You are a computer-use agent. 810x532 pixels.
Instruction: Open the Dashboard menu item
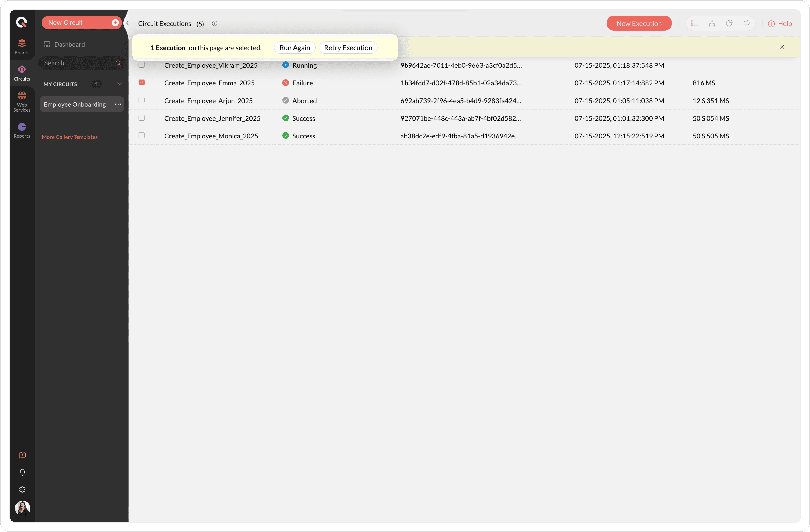coord(69,44)
